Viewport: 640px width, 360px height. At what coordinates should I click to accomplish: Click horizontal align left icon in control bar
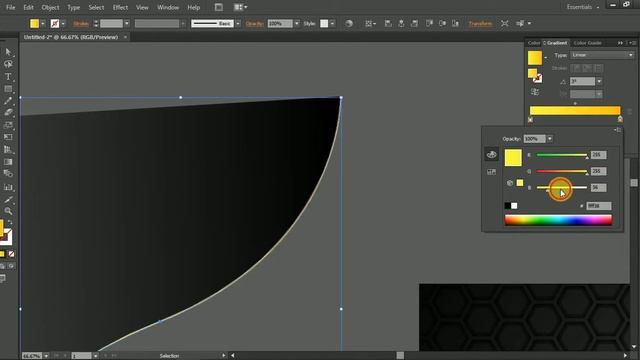pyautogui.click(x=388, y=24)
